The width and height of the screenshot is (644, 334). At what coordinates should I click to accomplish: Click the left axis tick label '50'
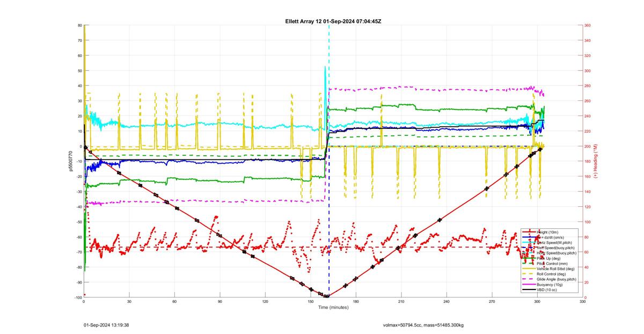(79, 71)
